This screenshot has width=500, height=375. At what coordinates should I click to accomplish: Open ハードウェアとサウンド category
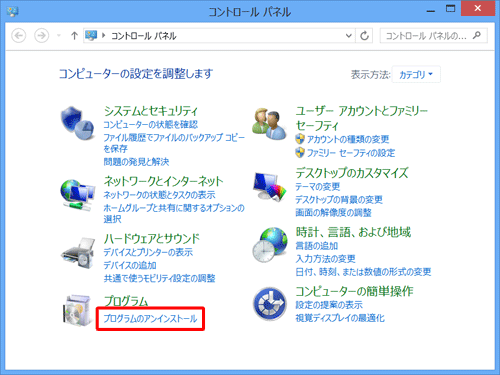(152, 238)
